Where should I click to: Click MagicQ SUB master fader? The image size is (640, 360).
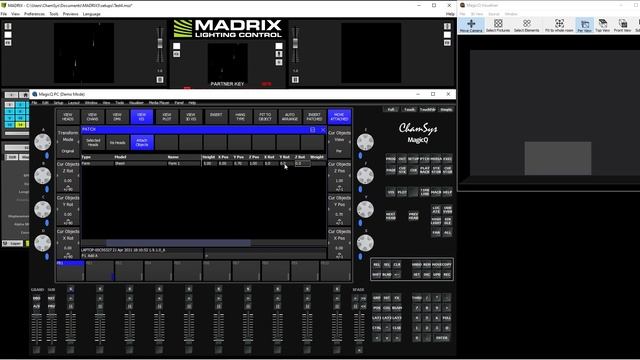51,329
